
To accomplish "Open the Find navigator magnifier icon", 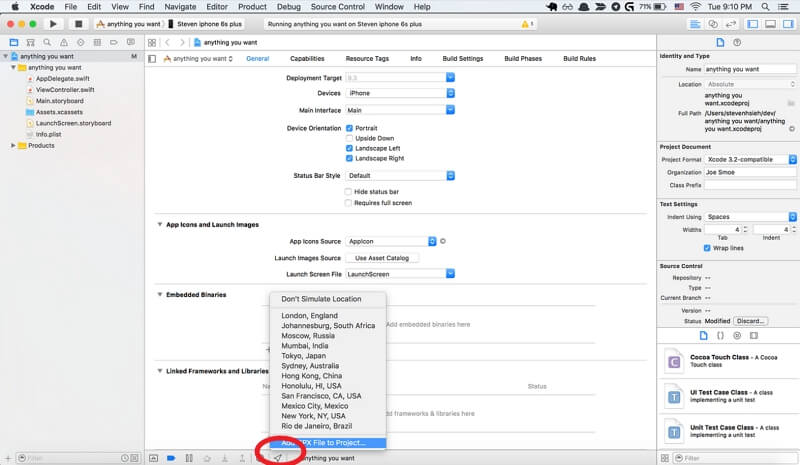I will click(47, 42).
